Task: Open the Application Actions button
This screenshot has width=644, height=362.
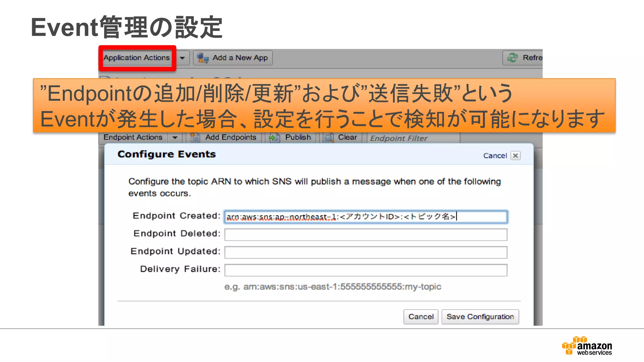Action: point(136,58)
